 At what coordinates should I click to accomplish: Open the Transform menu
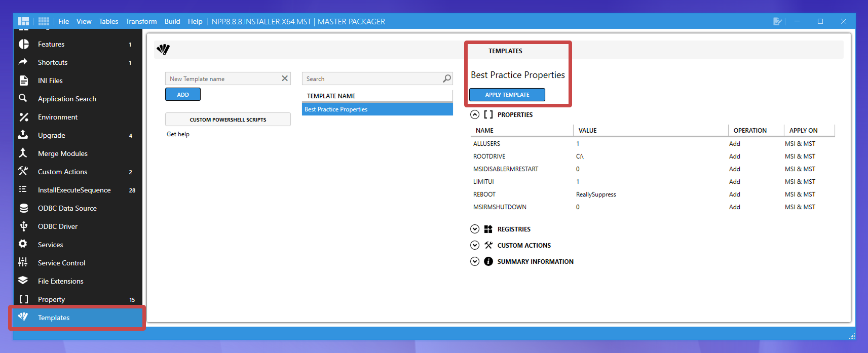[x=141, y=21]
